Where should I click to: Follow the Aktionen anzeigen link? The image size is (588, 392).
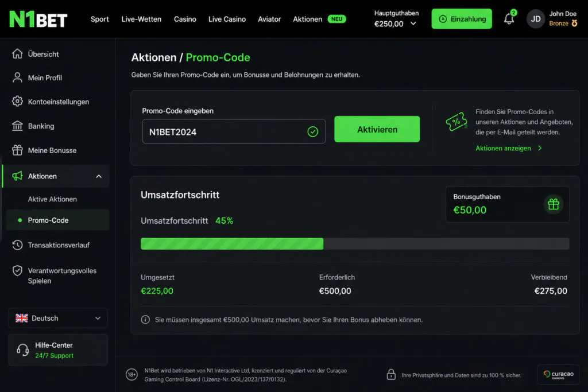tap(503, 148)
